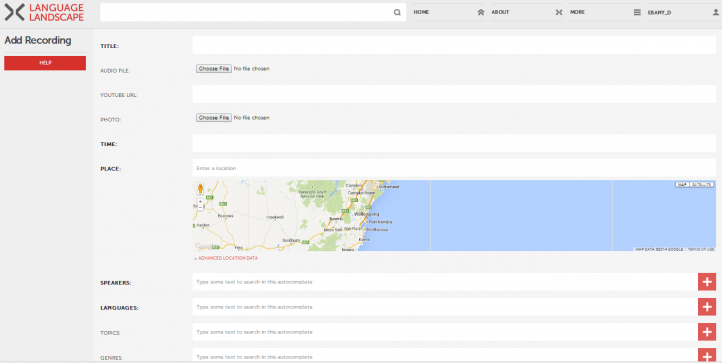722x363 pixels.
Task: Choose a file for Photo
Action: pyautogui.click(x=214, y=118)
